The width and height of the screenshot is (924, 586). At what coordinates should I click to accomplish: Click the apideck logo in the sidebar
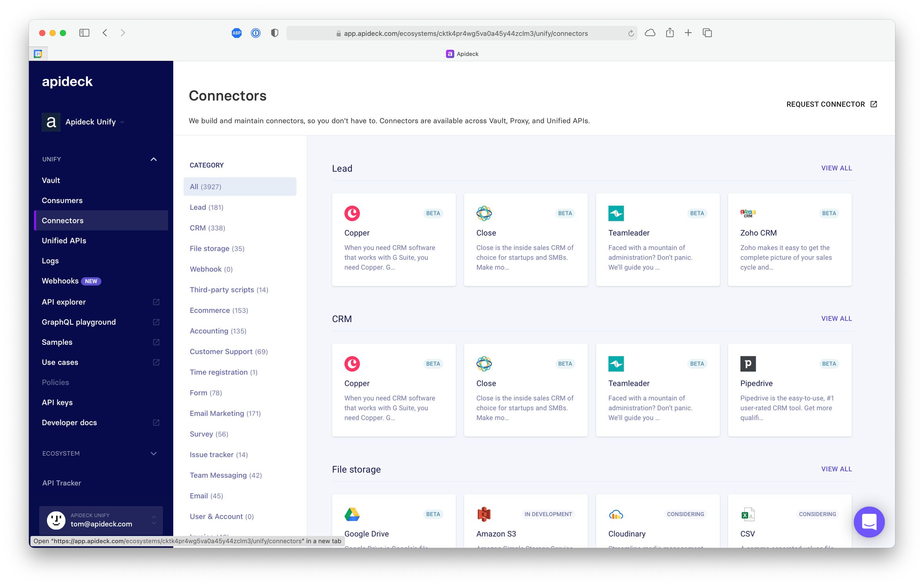tap(67, 81)
